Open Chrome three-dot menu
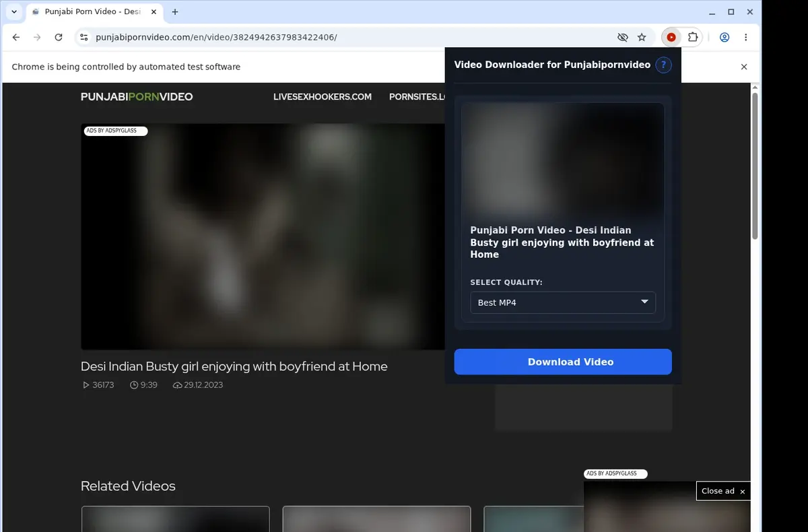This screenshot has width=808, height=532. coord(745,38)
